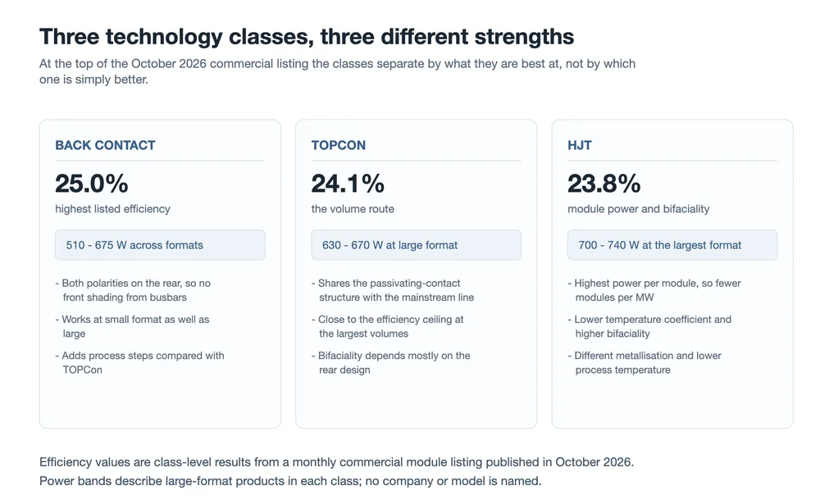820x504 pixels.
Task: Click 'module power and bifaciality' caption
Action: 639,209
